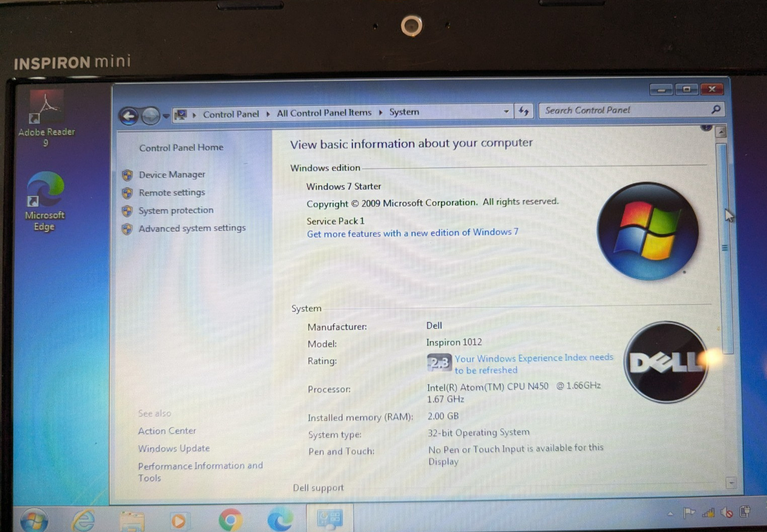
Task: Select the System control panel taskbar button
Action: point(330,518)
